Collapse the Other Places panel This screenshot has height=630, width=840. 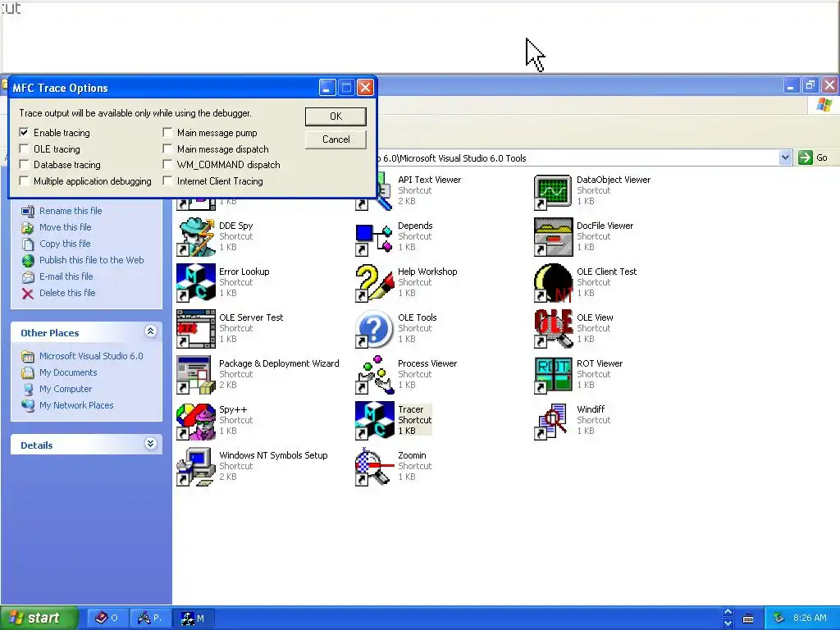tap(151, 331)
